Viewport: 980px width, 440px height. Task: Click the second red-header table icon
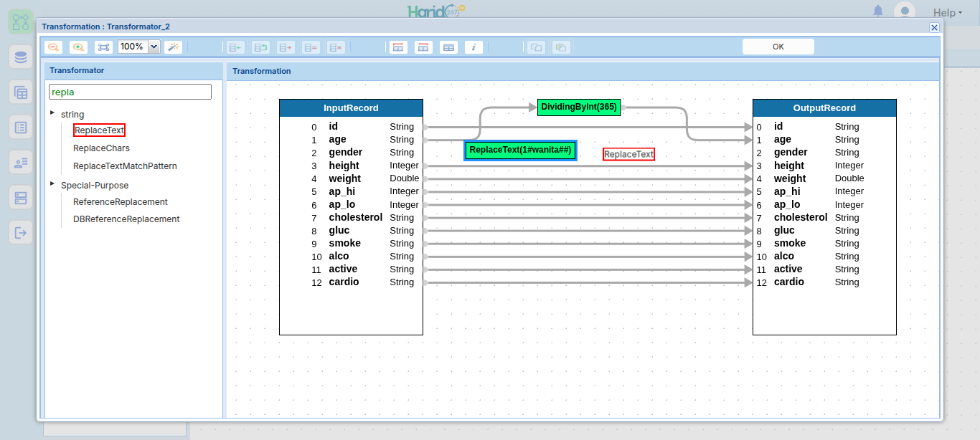(423, 47)
